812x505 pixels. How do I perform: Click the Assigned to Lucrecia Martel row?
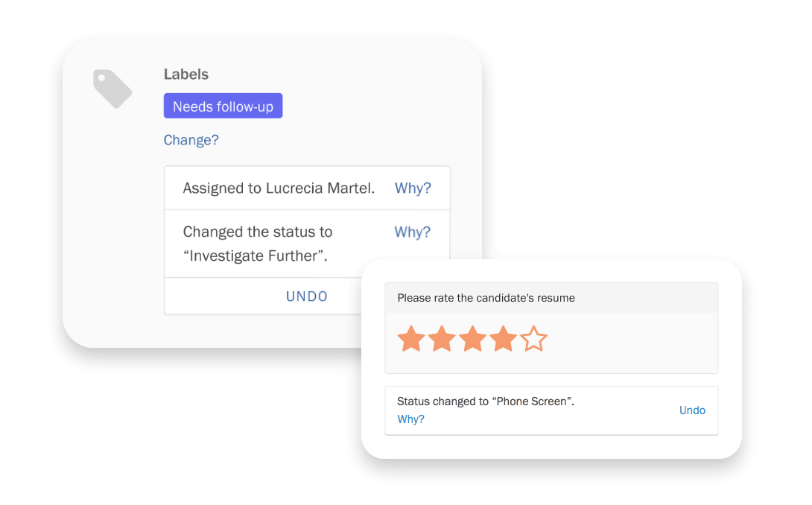pyautogui.click(x=307, y=188)
